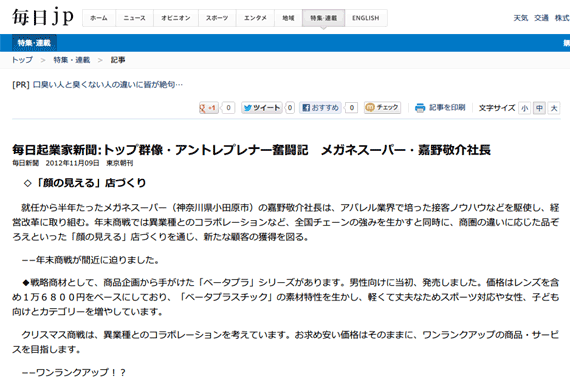
Task: Click the printer icon
Action: [x=420, y=108]
